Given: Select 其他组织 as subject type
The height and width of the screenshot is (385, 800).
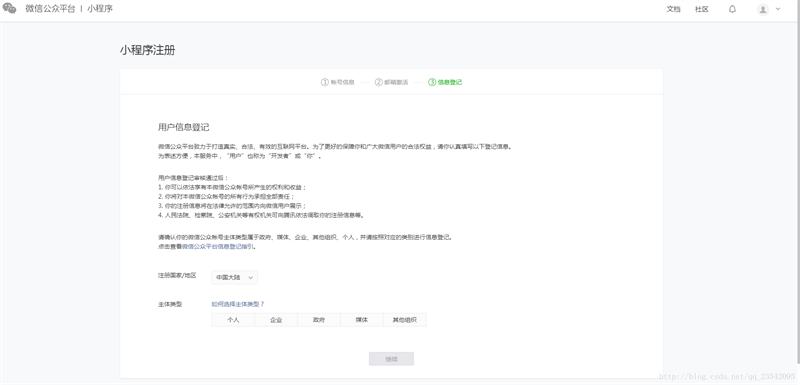Looking at the screenshot, I should tap(405, 320).
